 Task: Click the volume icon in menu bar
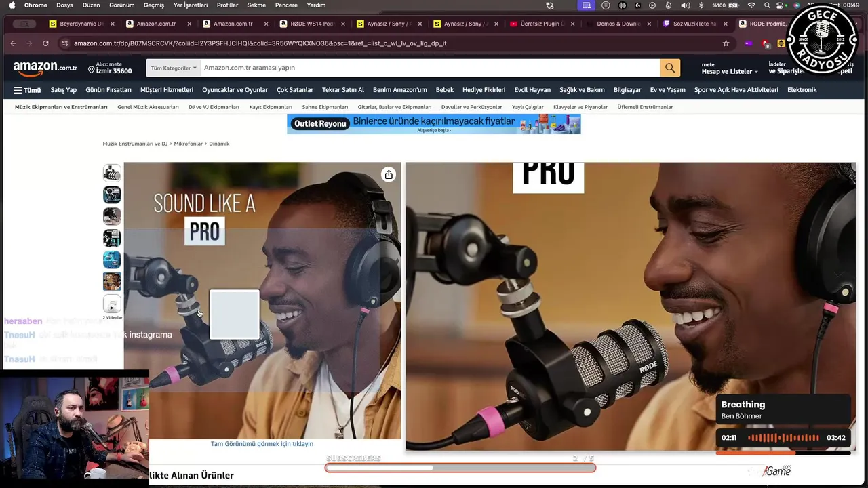pyautogui.click(x=686, y=5)
